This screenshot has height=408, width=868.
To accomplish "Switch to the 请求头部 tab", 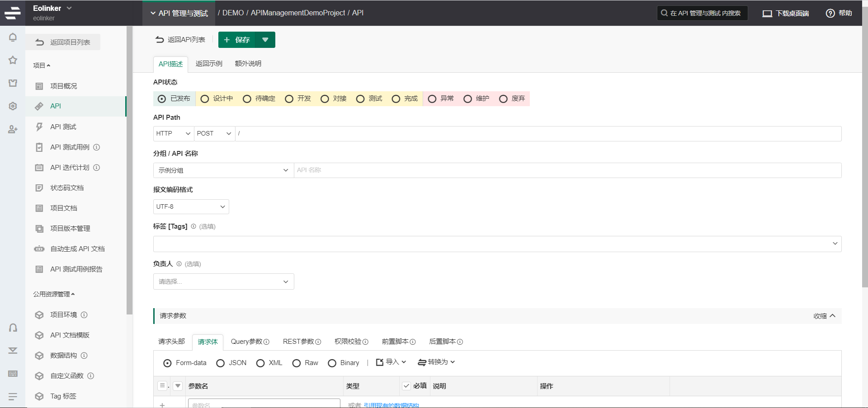I will (171, 342).
